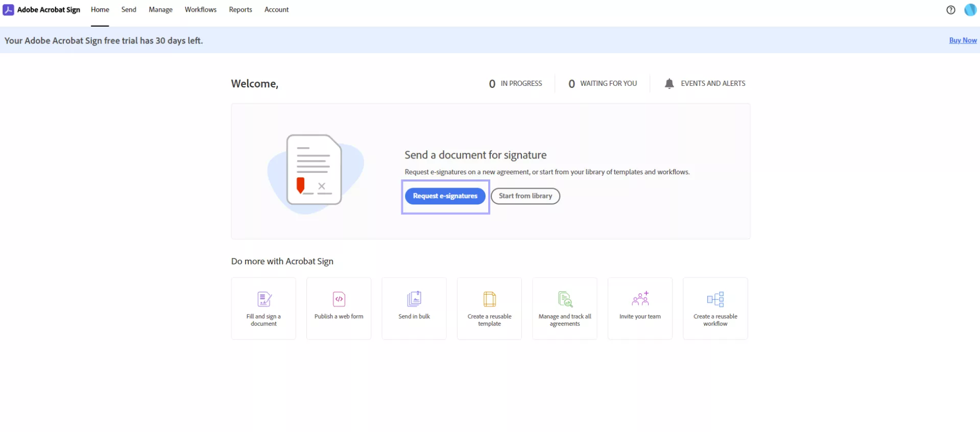Screen dimensions: 980x432
Task: Open the user profile avatar
Action: point(970,10)
